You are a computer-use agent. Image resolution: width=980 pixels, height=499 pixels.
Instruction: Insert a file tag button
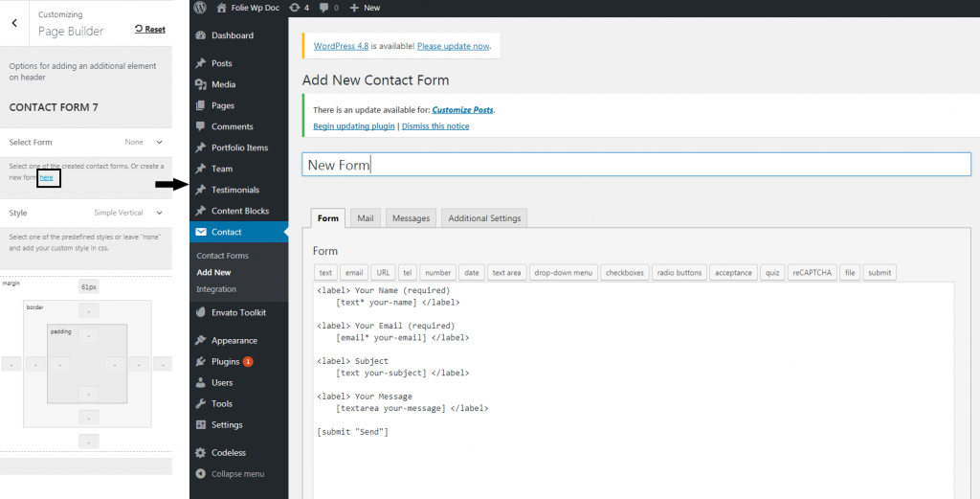coord(850,273)
